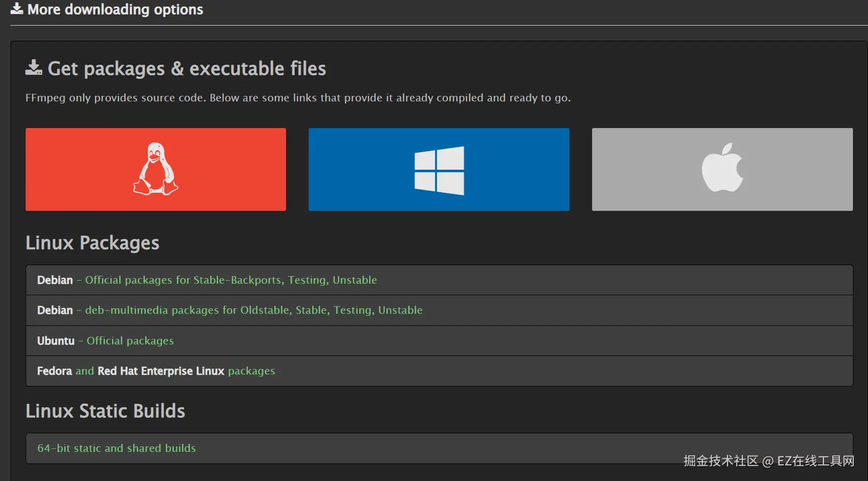Open 64-bit static and shared builds link
868x481 pixels.
coord(117,448)
